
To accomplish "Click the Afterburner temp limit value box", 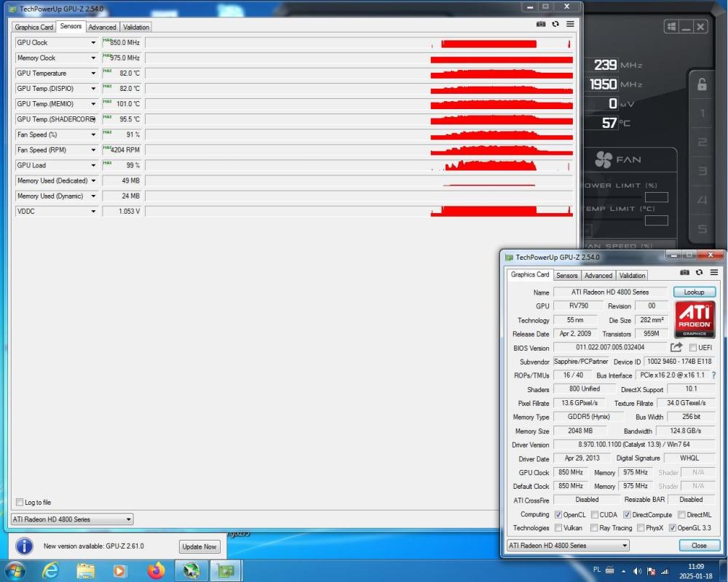I will (x=656, y=220).
